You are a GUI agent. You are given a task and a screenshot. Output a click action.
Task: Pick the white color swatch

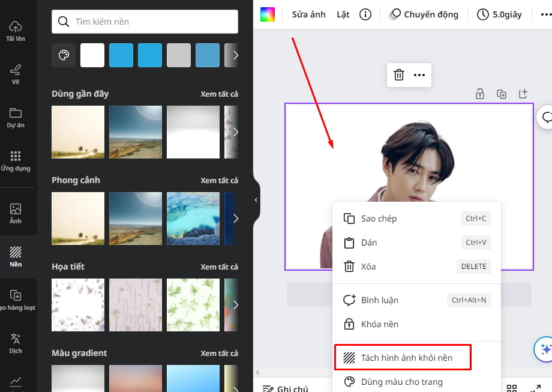pyautogui.click(x=92, y=55)
